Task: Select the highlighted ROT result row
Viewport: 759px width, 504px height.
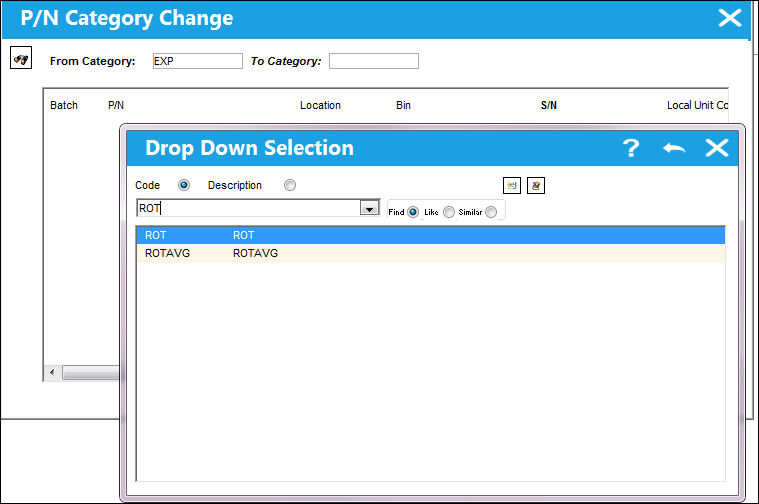Action: point(431,235)
